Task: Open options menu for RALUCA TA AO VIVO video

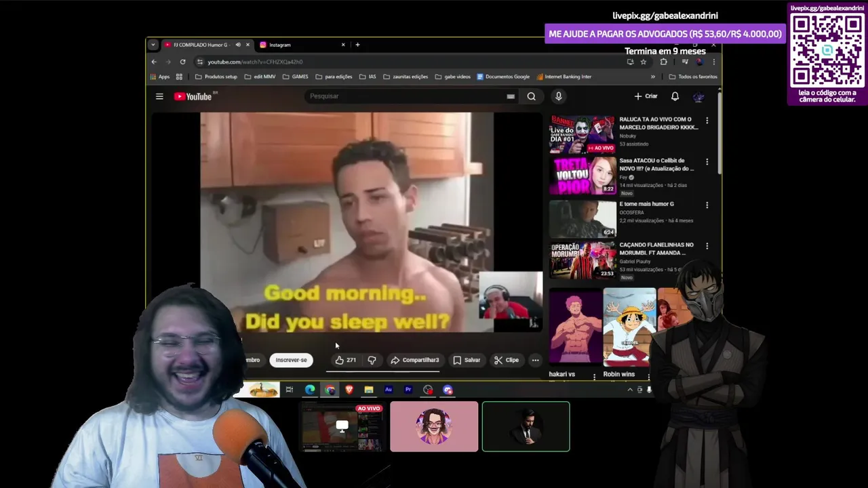Action: 707,121
